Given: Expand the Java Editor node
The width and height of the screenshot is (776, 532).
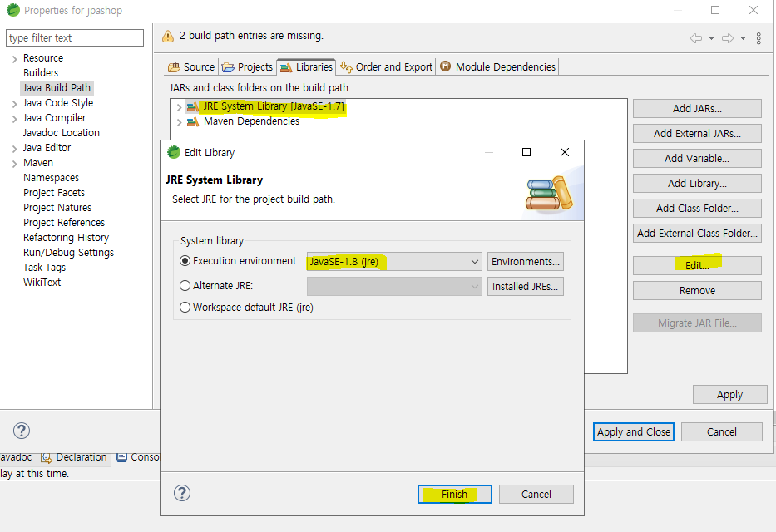Looking at the screenshot, I should (14, 148).
